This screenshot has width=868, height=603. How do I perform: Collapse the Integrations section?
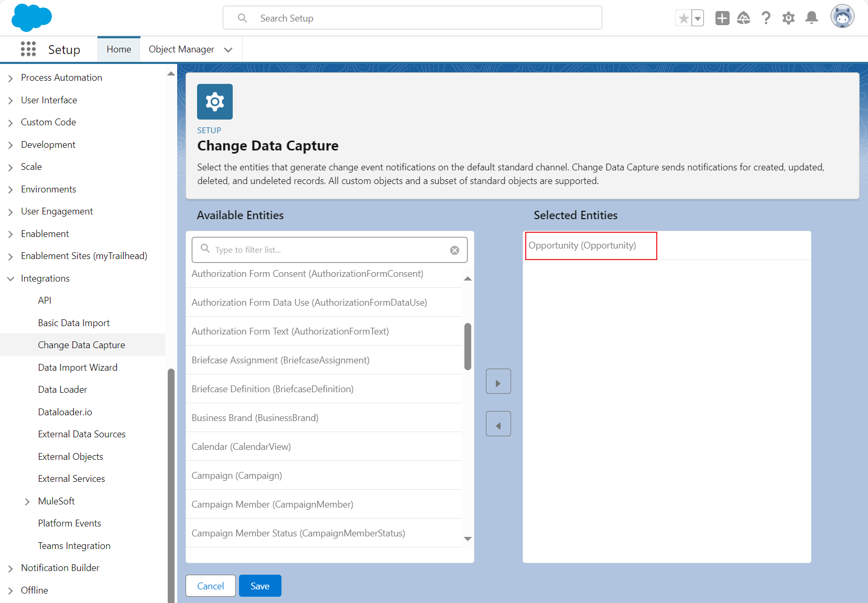pyautogui.click(x=10, y=278)
